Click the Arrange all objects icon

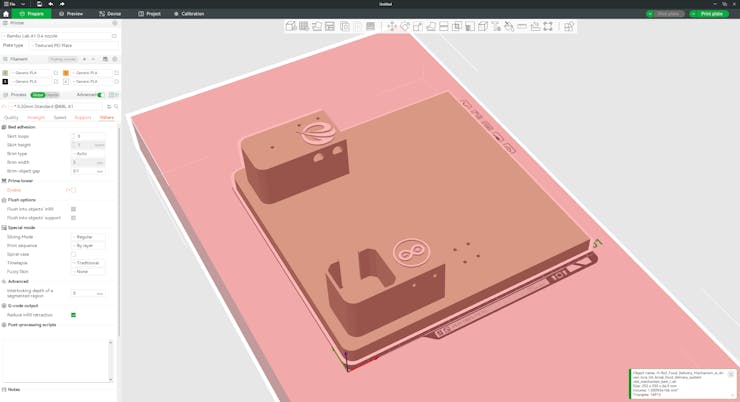click(329, 26)
